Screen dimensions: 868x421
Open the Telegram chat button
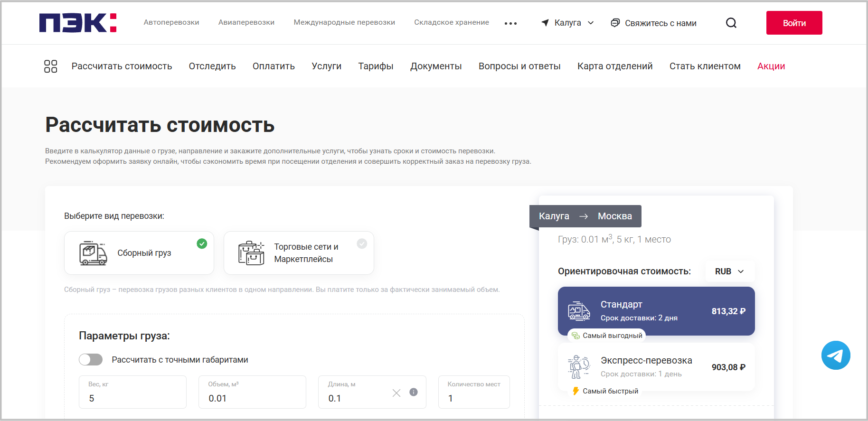coord(836,355)
